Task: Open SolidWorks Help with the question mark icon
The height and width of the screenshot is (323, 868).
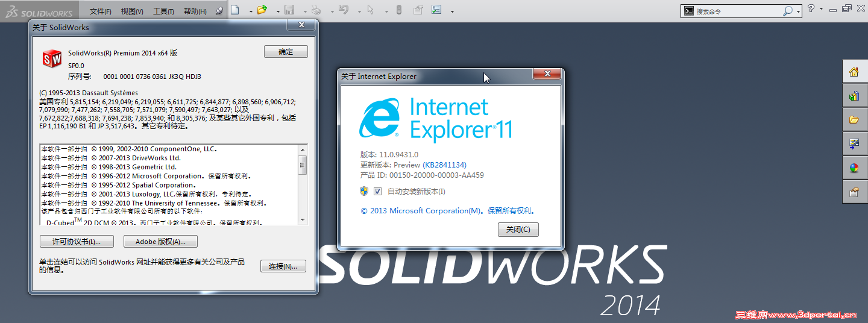Action: click(x=811, y=8)
